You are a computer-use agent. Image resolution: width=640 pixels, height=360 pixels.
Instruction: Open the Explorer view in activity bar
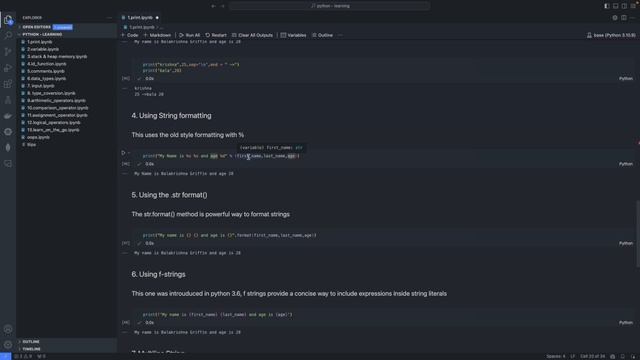[x=8, y=20]
